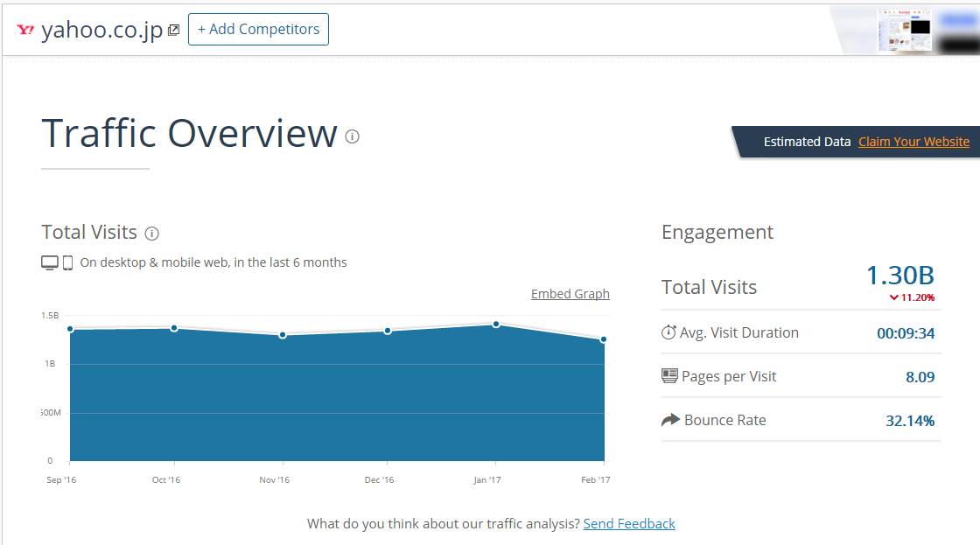
Task: Click the mobile phone device icon
Action: tap(68, 262)
